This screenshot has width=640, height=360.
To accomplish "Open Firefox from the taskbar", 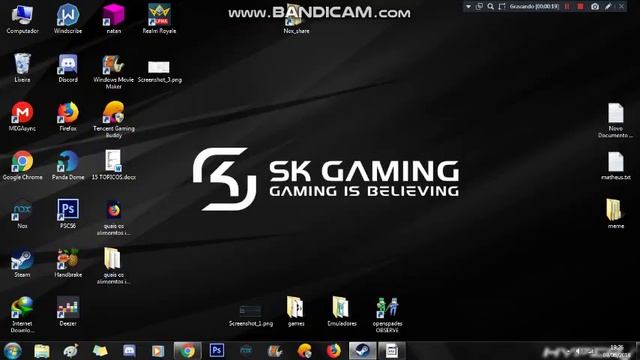I will 333,351.
